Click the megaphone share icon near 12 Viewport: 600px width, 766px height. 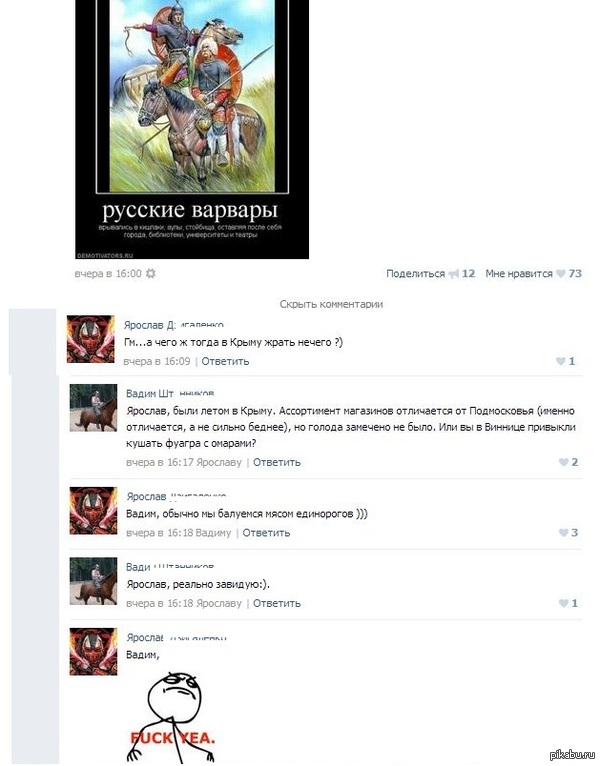click(x=454, y=274)
